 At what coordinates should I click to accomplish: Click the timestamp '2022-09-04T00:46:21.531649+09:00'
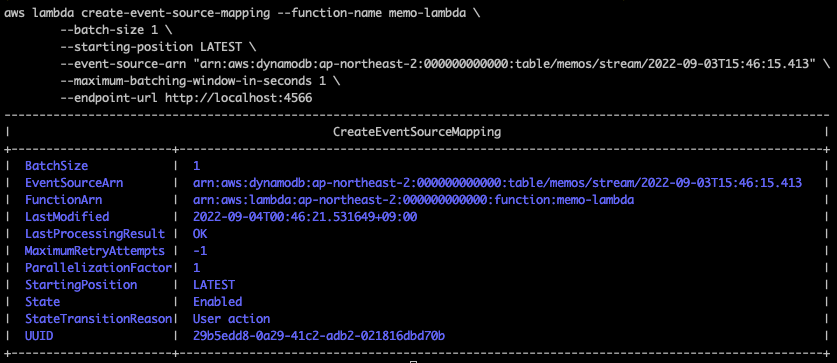305,217
